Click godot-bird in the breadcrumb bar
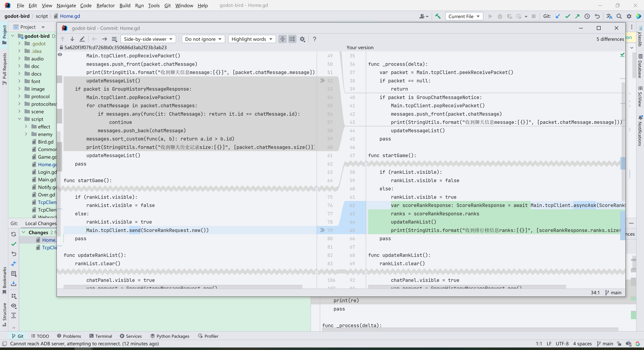 [x=17, y=16]
